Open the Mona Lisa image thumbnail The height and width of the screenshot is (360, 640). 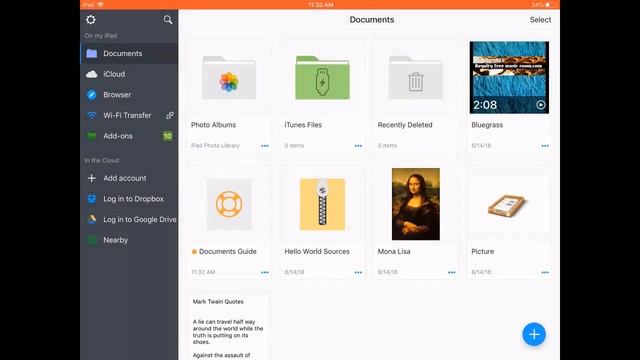click(416, 204)
